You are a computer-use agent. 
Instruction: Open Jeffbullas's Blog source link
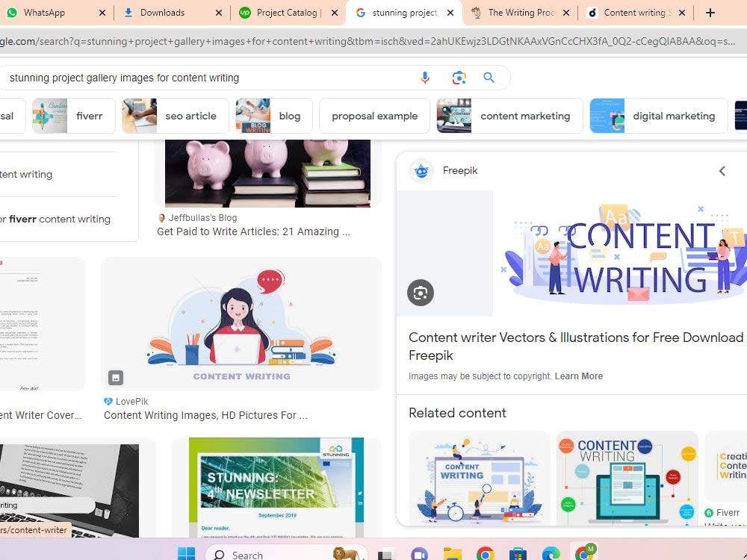pyautogui.click(x=202, y=217)
